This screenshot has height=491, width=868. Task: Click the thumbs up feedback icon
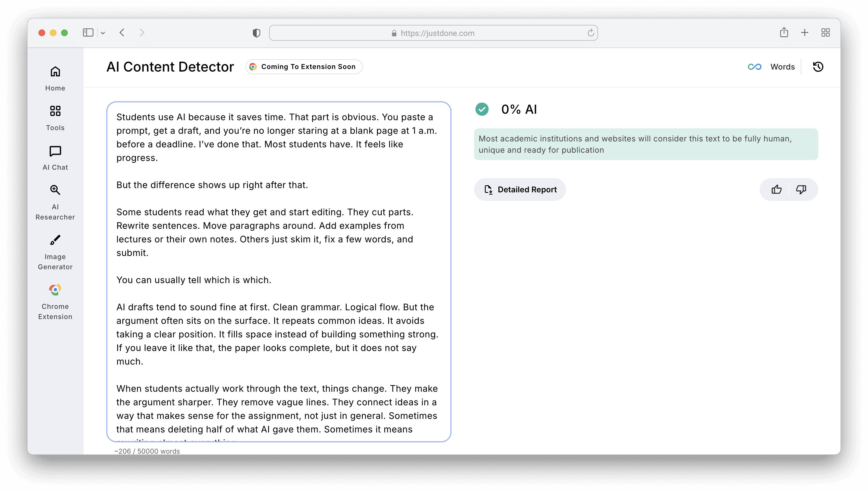click(x=776, y=189)
